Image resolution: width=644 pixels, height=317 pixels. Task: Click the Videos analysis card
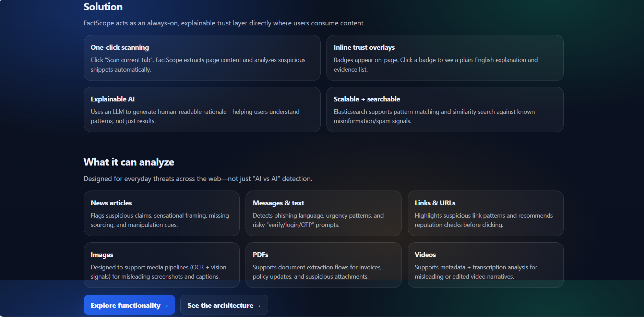click(485, 265)
